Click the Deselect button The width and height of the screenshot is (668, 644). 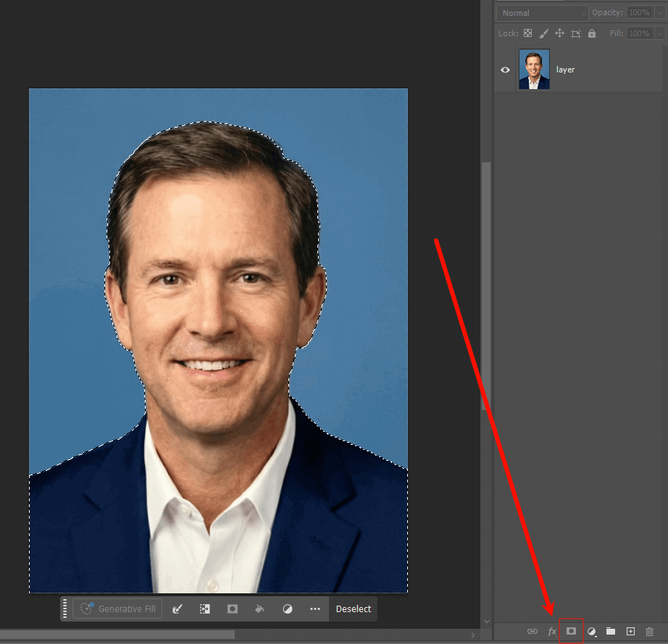[x=353, y=609]
